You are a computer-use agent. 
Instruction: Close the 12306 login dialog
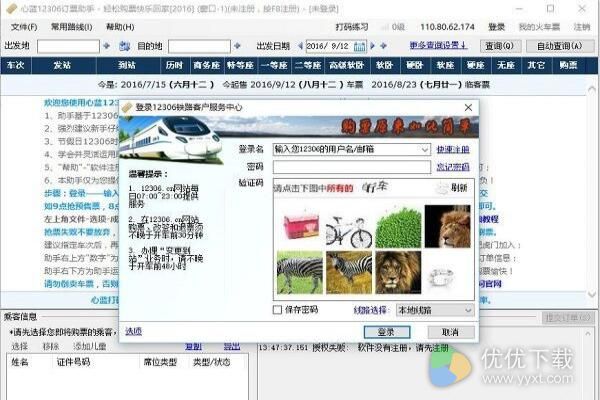pos(468,108)
